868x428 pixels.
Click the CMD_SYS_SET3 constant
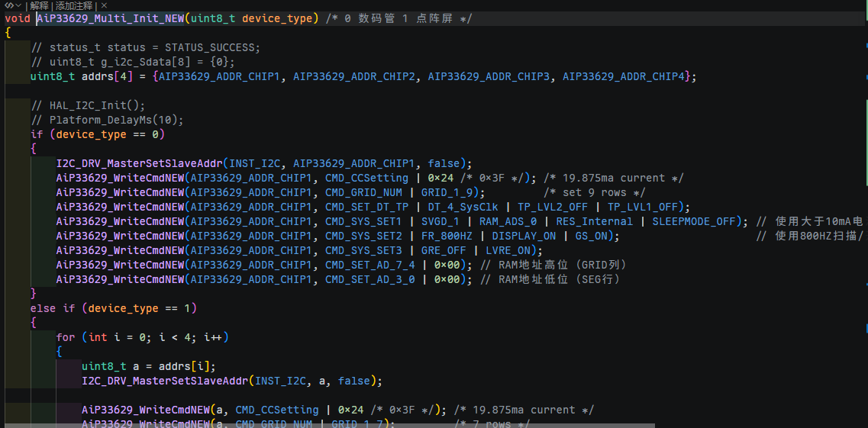point(363,250)
